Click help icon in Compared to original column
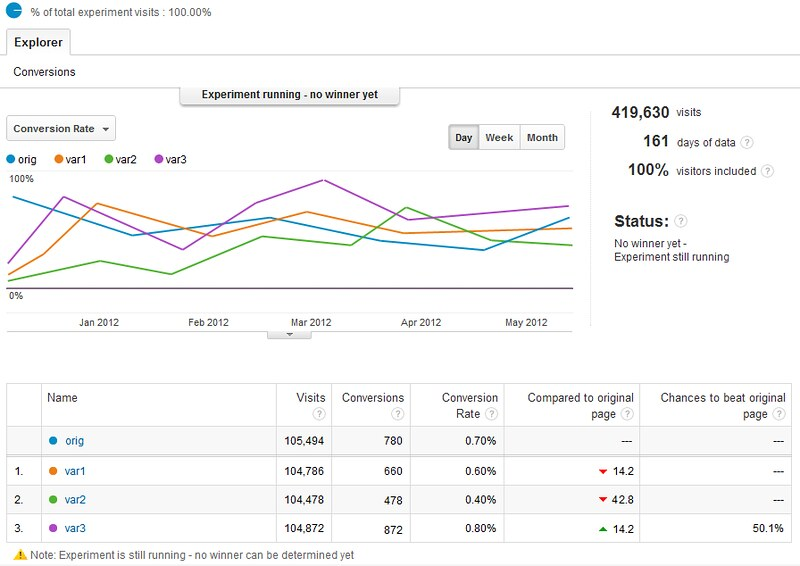The width and height of the screenshot is (800, 566). (627, 414)
